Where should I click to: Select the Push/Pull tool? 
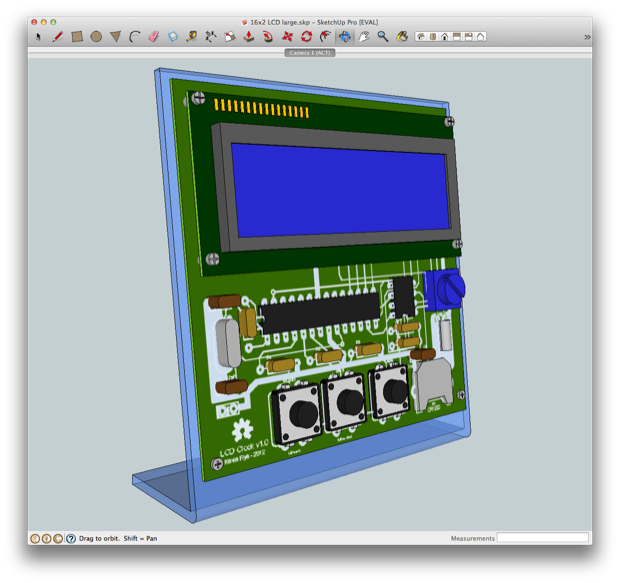[249, 37]
